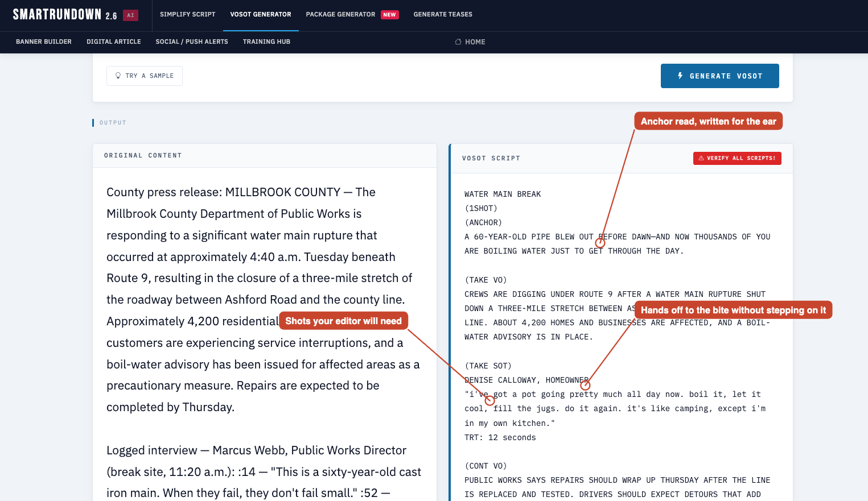Click the (ANCHOR) cue line
Viewport: 868px width, 501px height.
(483, 222)
